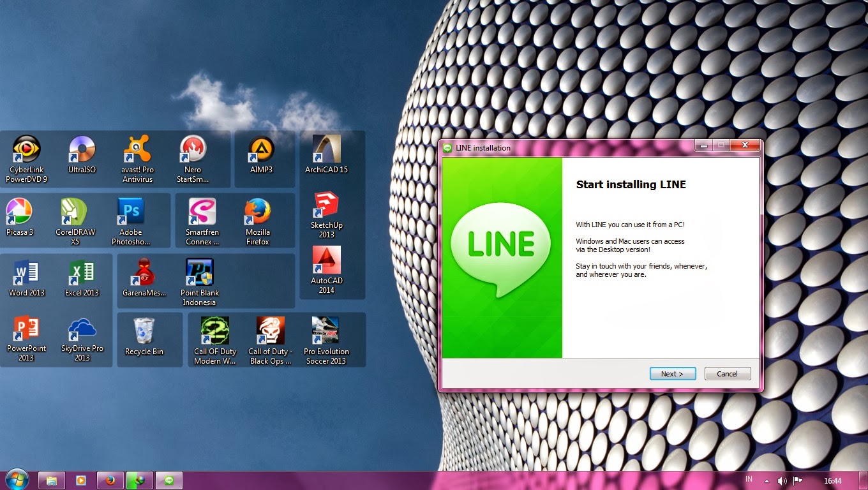
Task: Open the Action Center flag icon
Action: (x=797, y=481)
